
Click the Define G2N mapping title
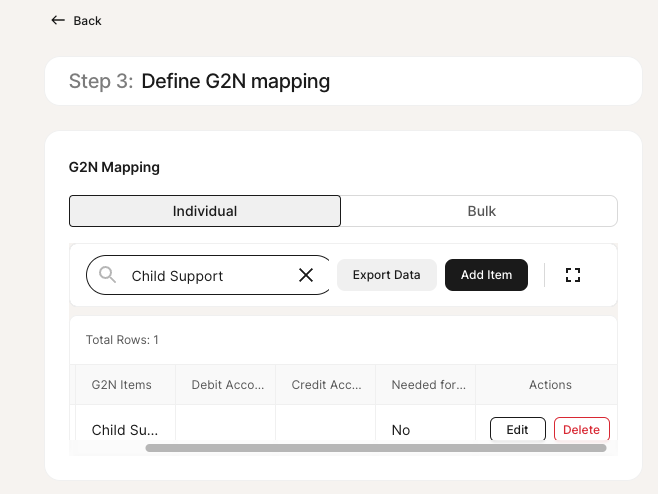235,81
